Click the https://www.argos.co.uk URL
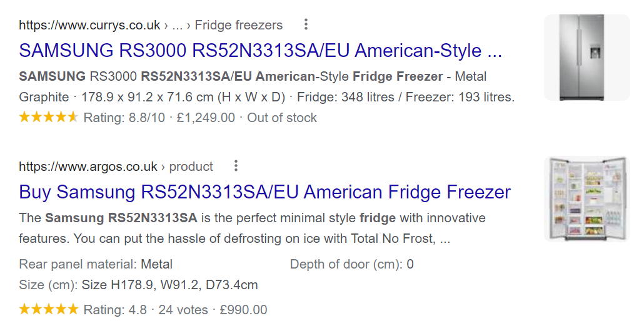This screenshot has width=644, height=333. click(x=88, y=166)
